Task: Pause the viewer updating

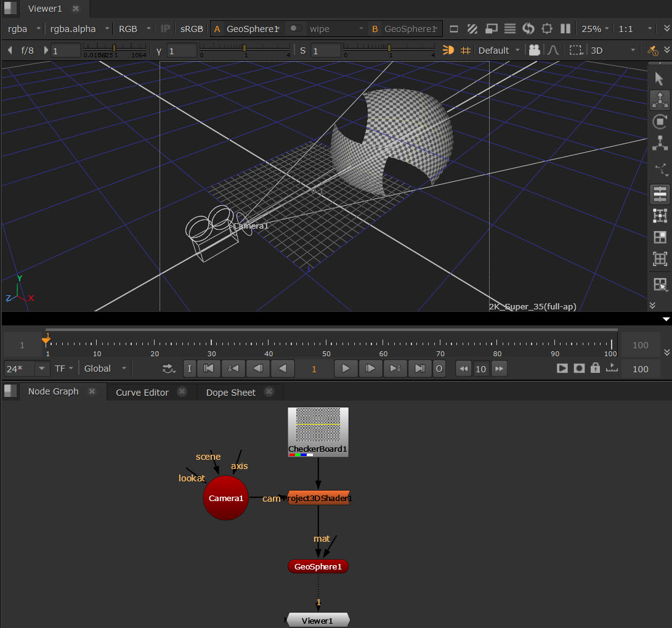Action: [565, 29]
